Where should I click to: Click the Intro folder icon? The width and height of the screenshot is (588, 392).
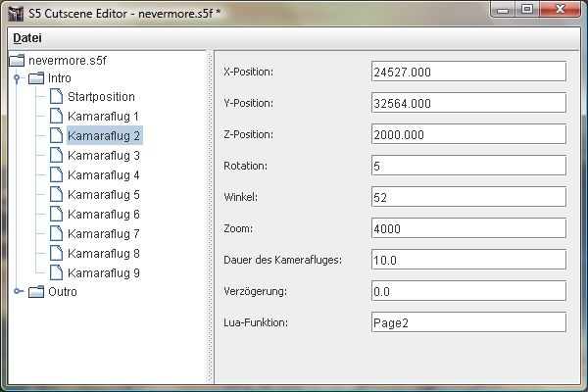pyautogui.click(x=36, y=78)
